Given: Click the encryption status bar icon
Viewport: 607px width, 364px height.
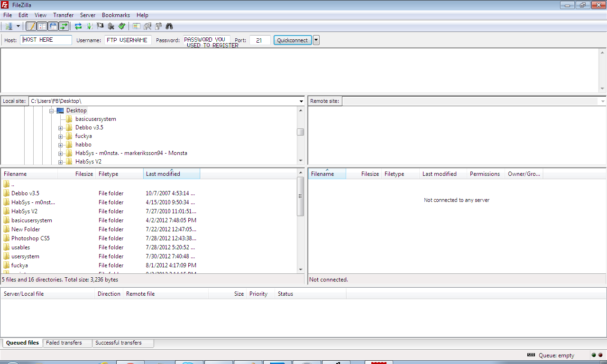Looking at the screenshot, I should pyautogui.click(x=531, y=355).
